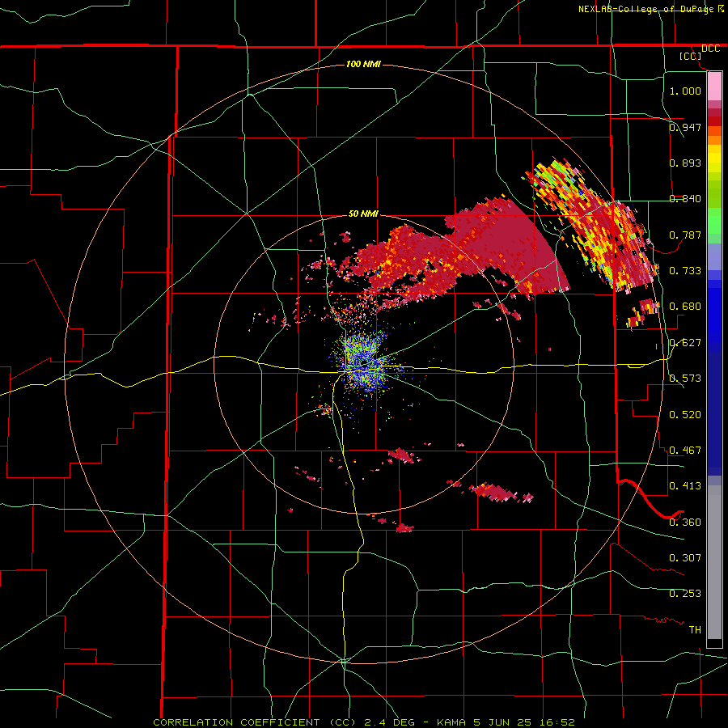Screen dimensions: 728x728
Task: Click the 0.840 legend value
Action: pos(685,198)
